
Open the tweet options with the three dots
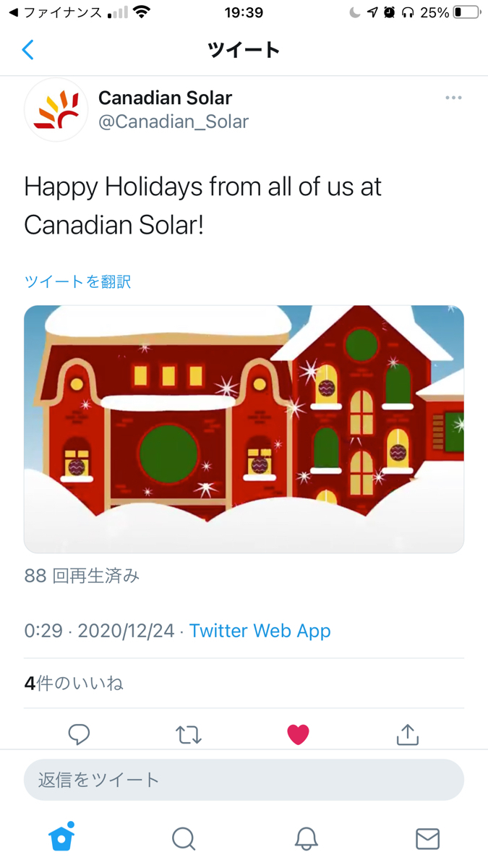click(x=453, y=97)
